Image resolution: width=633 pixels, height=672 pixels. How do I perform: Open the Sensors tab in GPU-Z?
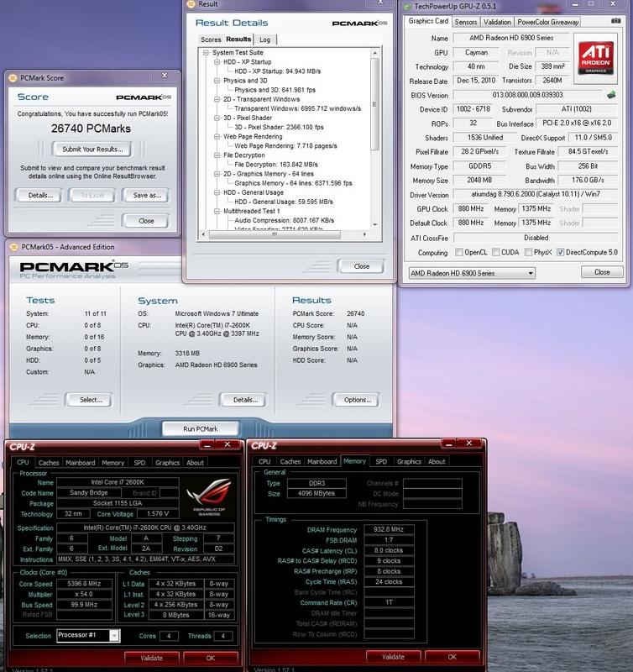point(466,22)
